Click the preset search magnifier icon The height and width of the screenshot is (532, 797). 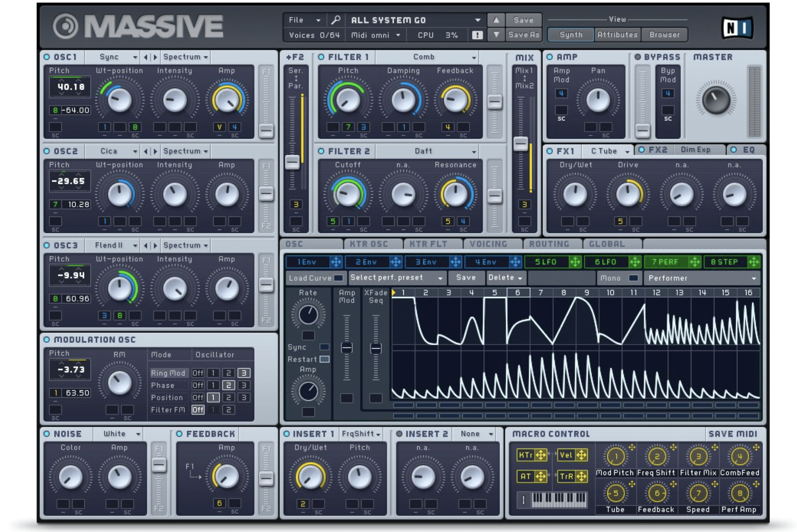(x=335, y=20)
